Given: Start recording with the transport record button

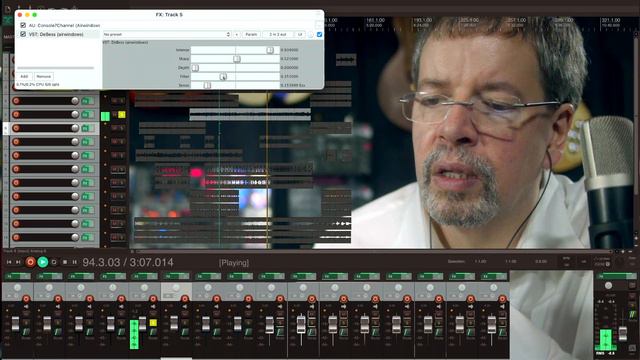Looking at the screenshot, I should pyautogui.click(x=30, y=262).
